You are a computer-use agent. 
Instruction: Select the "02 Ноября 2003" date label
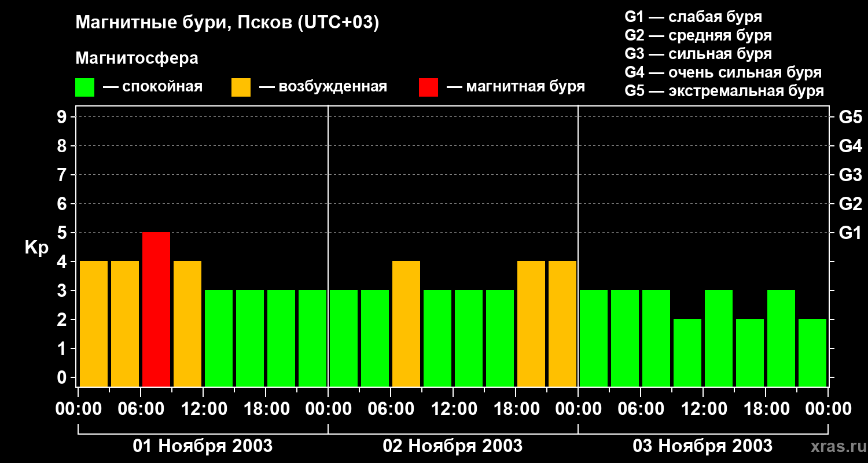pyautogui.click(x=453, y=446)
